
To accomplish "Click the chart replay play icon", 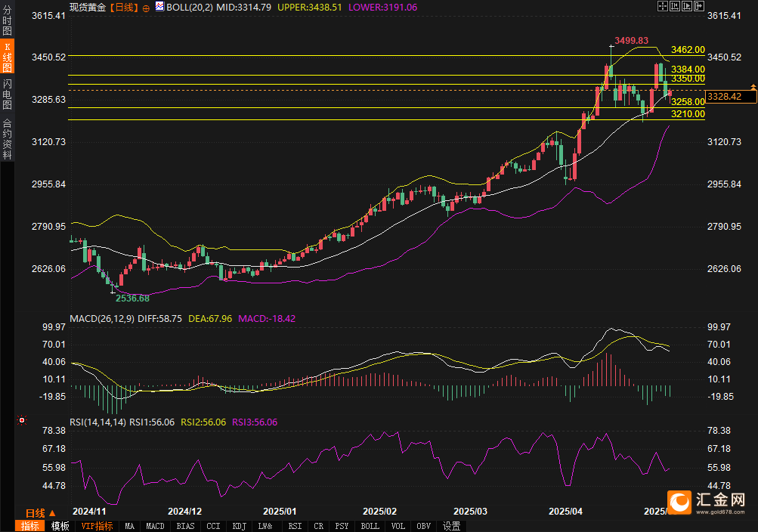I will tap(685, 6).
